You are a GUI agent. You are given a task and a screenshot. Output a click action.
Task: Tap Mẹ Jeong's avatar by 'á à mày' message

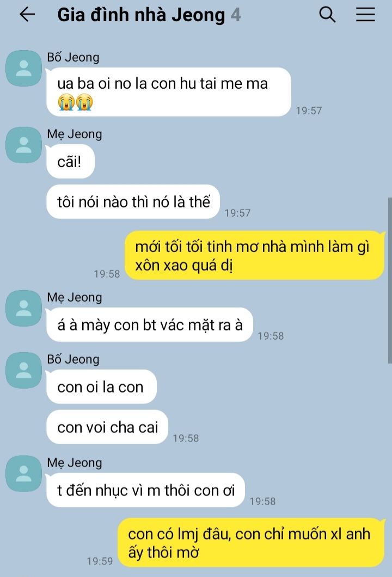[x=23, y=308]
